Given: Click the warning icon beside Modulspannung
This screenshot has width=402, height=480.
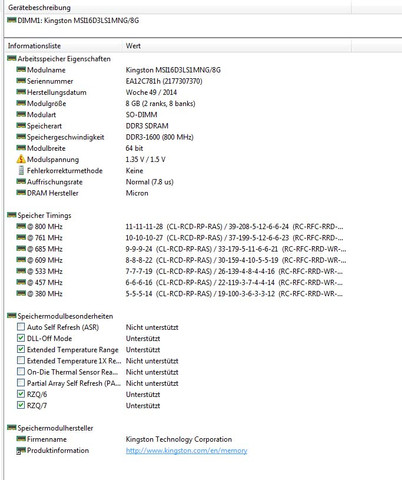Looking at the screenshot, I should (x=21, y=159).
